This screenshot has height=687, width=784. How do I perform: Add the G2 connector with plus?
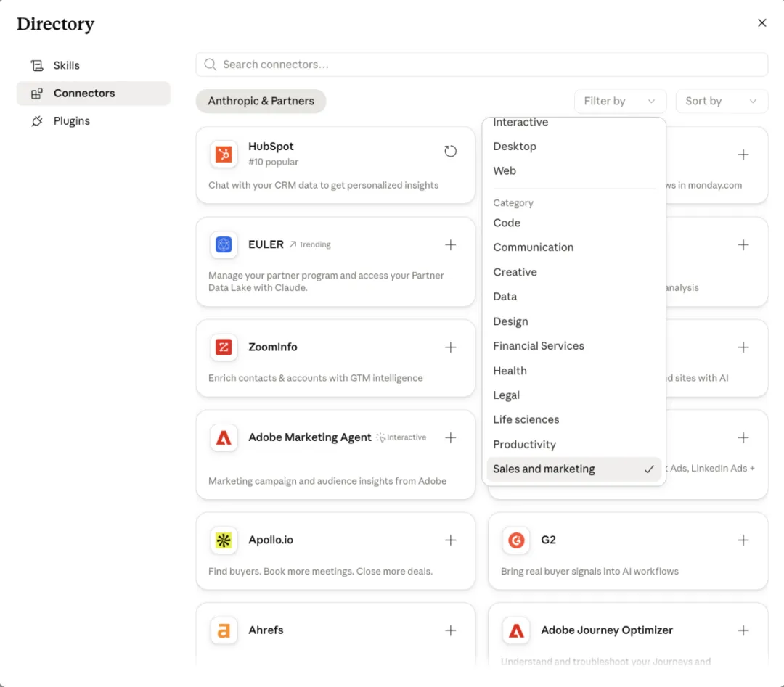[x=743, y=540]
